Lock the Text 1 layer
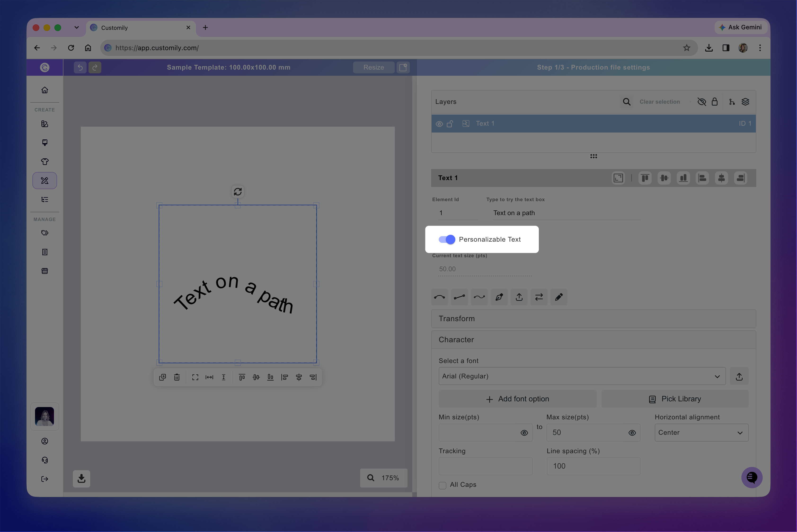This screenshot has height=532, width=797. click(450, 124)
